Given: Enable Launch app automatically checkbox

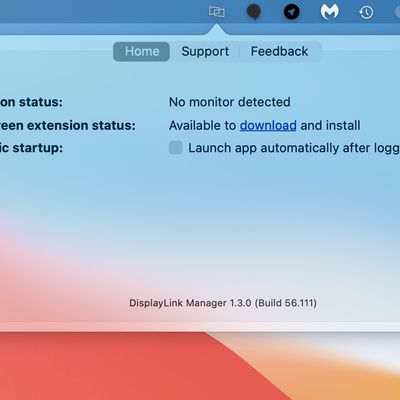Looking at the screenshot, I should 176,148.
